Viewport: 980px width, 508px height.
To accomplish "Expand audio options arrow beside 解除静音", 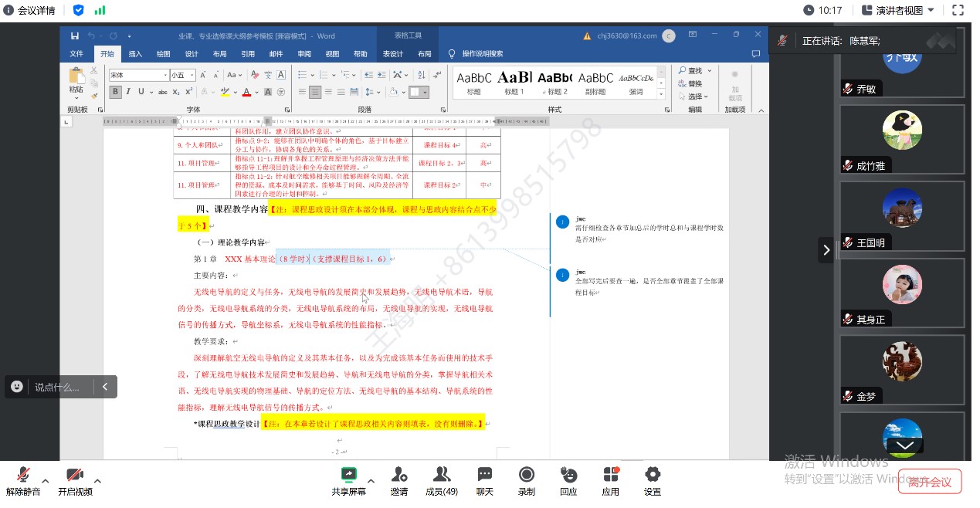I will tap(45, 481).
